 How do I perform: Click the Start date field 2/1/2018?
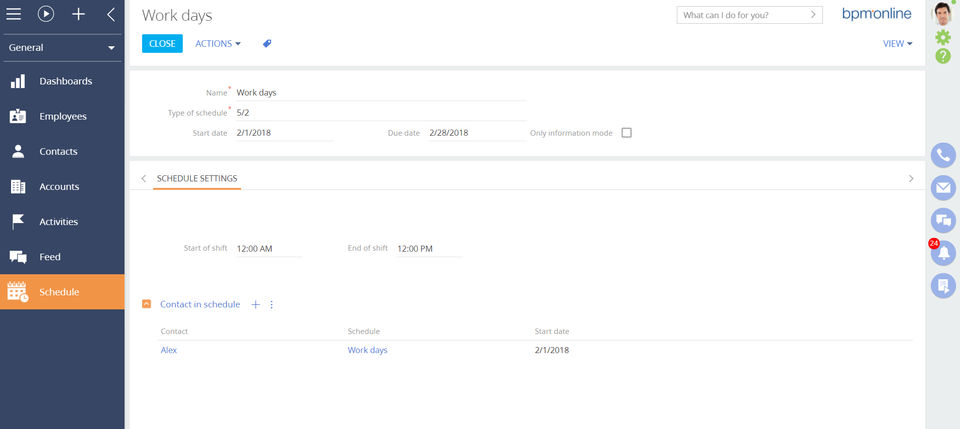pyautogui.click(x=285, y=133)
